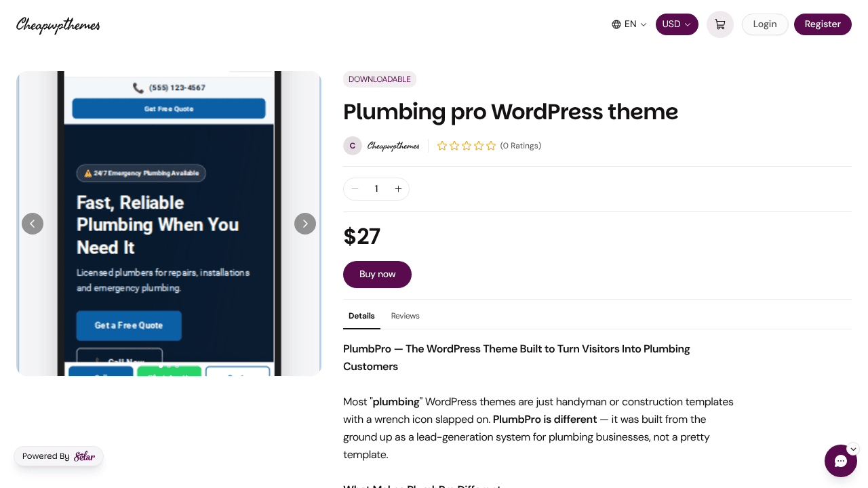Click the Powered By Selar badge
This screenshot has width=868, height=488.
(x=58, y=456)
